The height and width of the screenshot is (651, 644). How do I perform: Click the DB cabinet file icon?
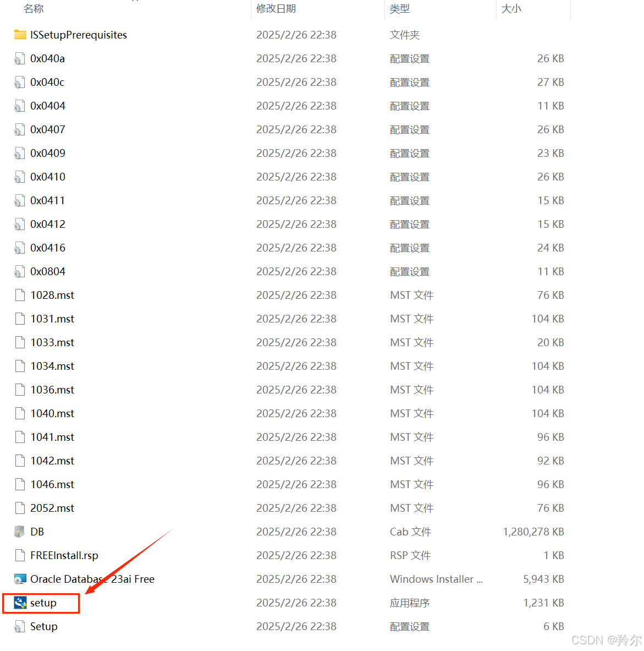pos(19,532)
